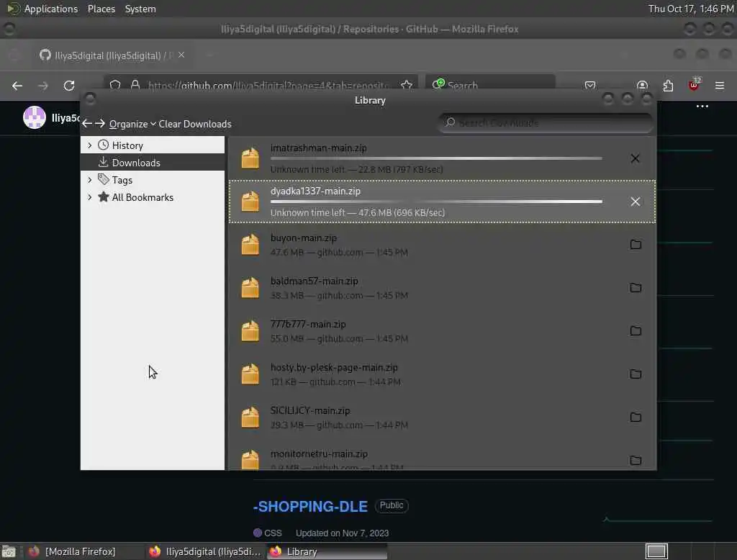Select the SICILIJCY-main.zip download row
The height and width of the screenshot is (560, 737).
coord(442,417)
